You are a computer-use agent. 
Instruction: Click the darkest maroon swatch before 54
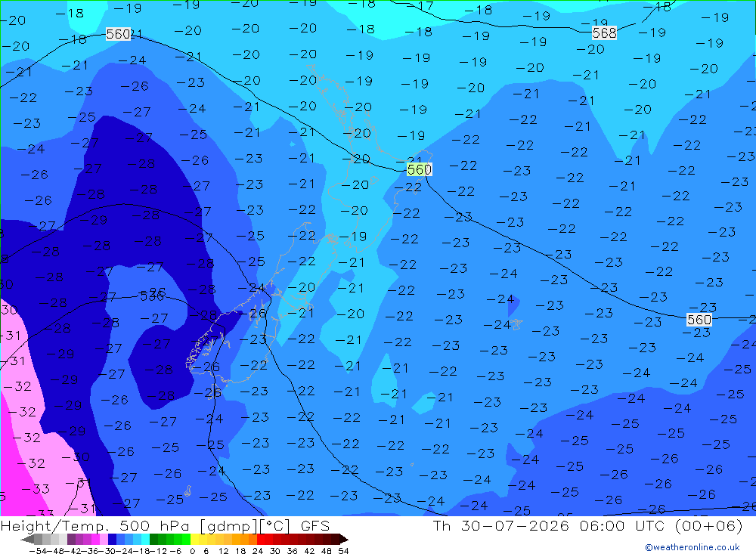tap(335, 540)
